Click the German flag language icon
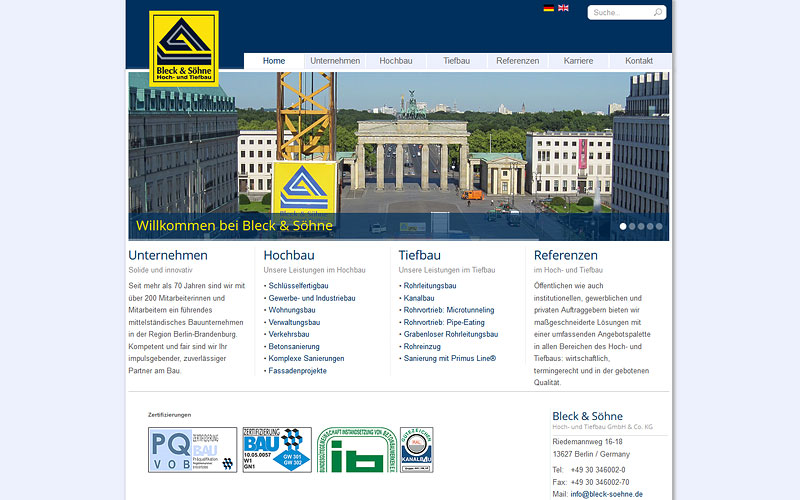The height and width of the screenshot is (500, 800). coord(548,8)
